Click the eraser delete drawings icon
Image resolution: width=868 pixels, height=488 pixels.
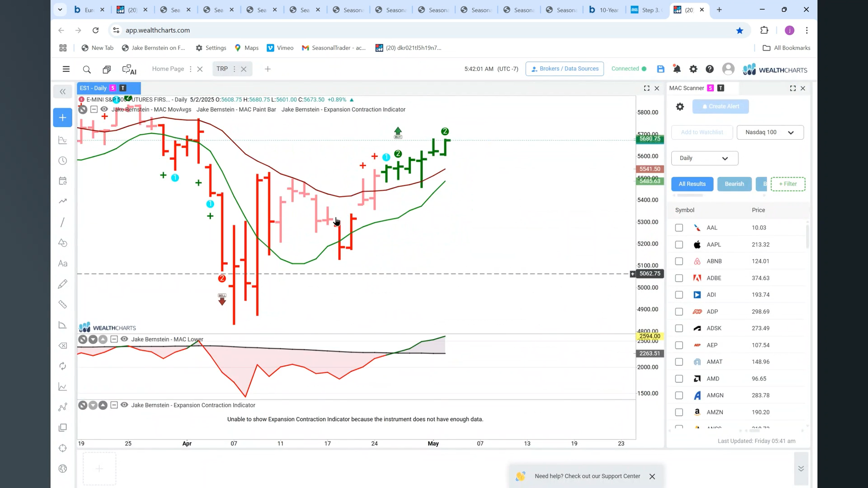[63, 346]
